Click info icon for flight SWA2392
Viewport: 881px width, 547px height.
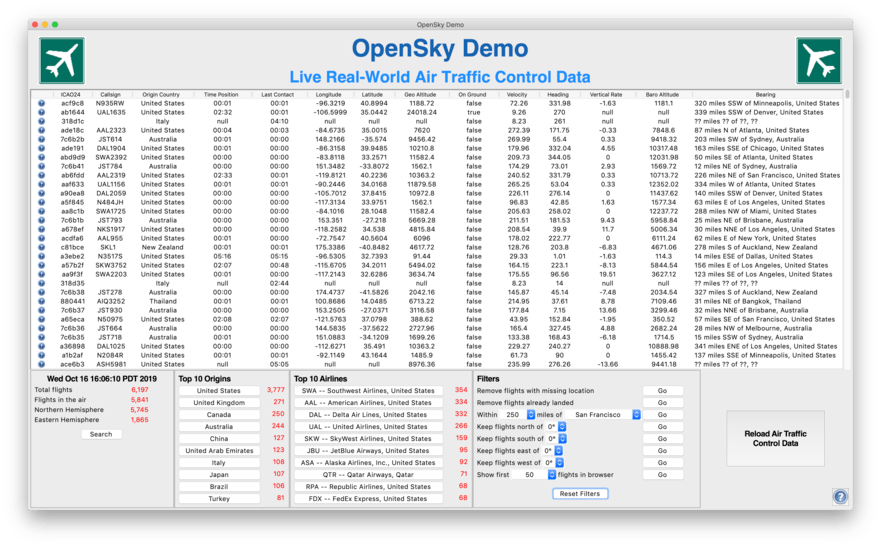42,157
